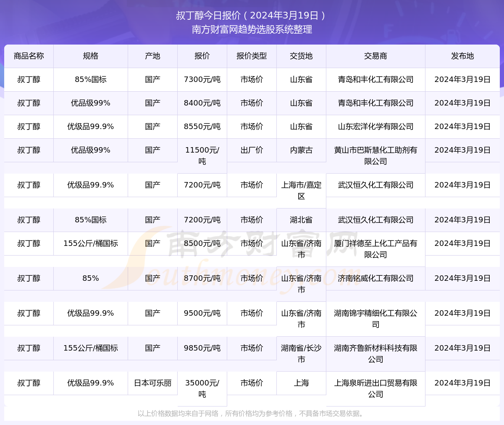Click delivery place 内蒙古
The width and height of the screenshot is (504, 425).
301,150
